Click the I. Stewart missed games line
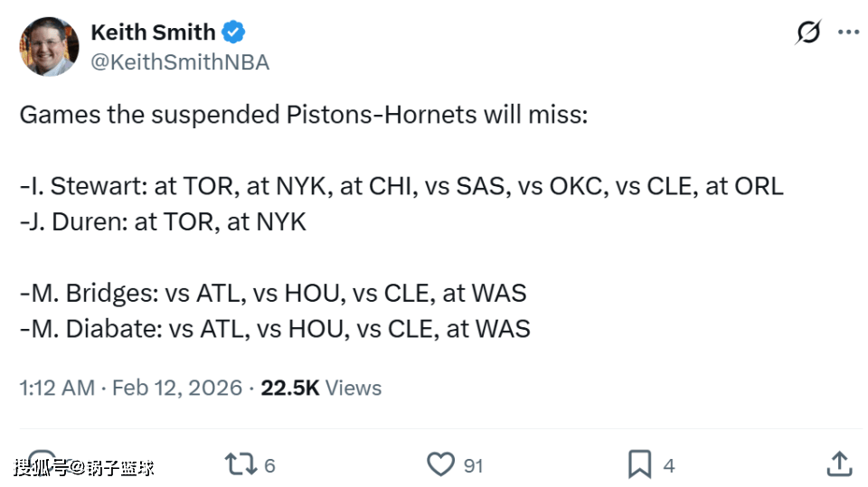Viewport: 868px width, 487px height. point(401,186)
